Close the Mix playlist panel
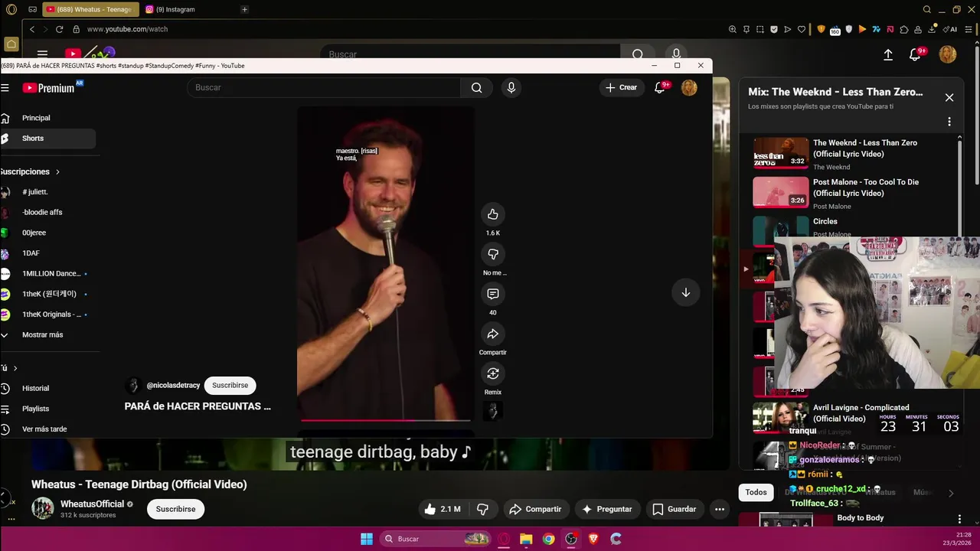This screenshot has height=551, width=980. pos(949,97)
